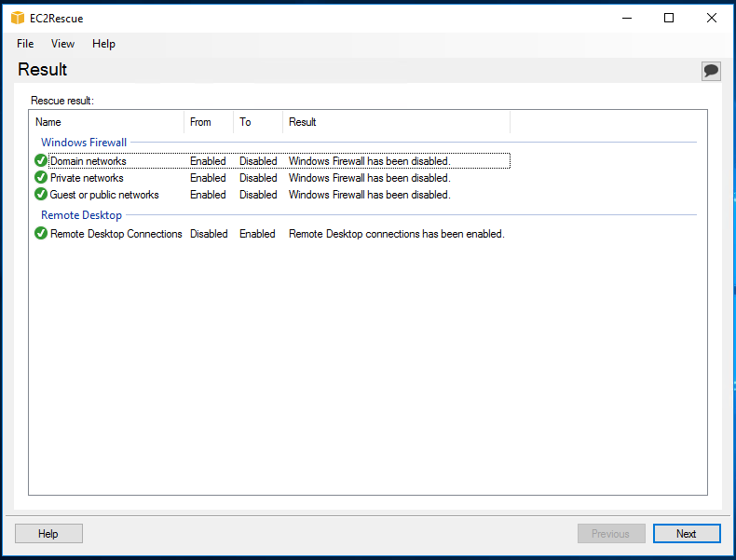Click green check icon beside Guest or public networks

pos(41,194)
